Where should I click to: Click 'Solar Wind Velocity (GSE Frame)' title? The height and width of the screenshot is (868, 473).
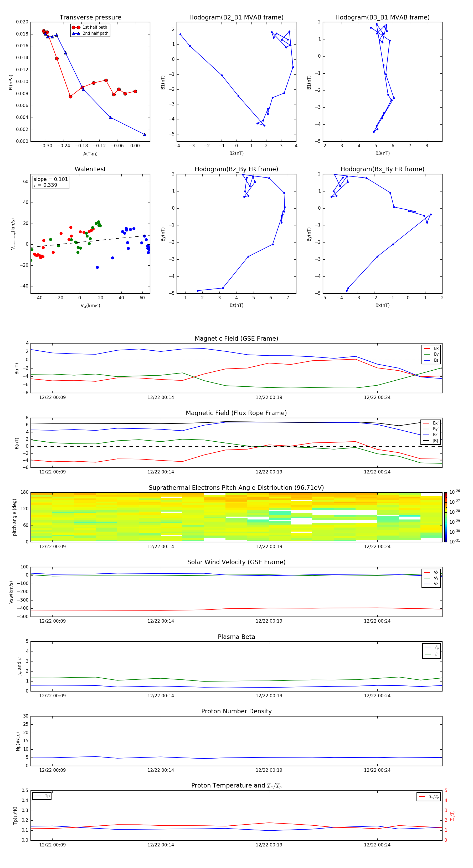[x=236, y=562]
